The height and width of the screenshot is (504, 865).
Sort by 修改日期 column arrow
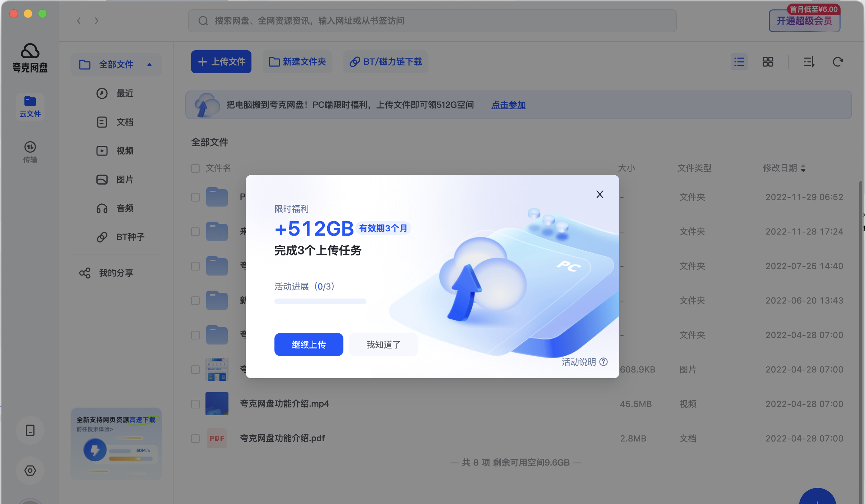point(803,168)
